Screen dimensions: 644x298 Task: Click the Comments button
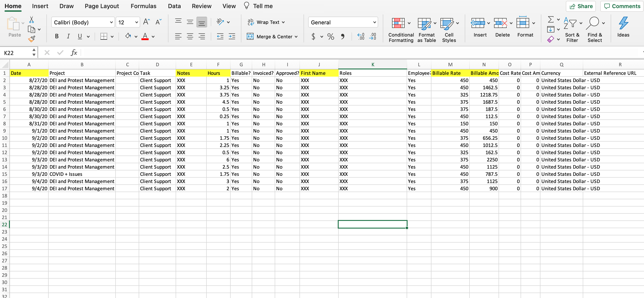tap(622, 6)
